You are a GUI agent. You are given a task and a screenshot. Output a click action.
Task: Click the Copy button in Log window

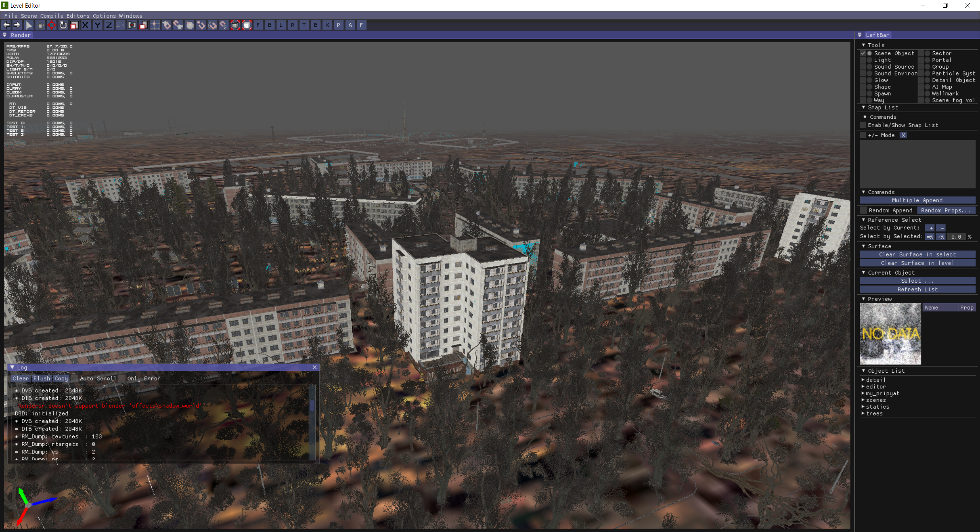(x=61, y=378)
